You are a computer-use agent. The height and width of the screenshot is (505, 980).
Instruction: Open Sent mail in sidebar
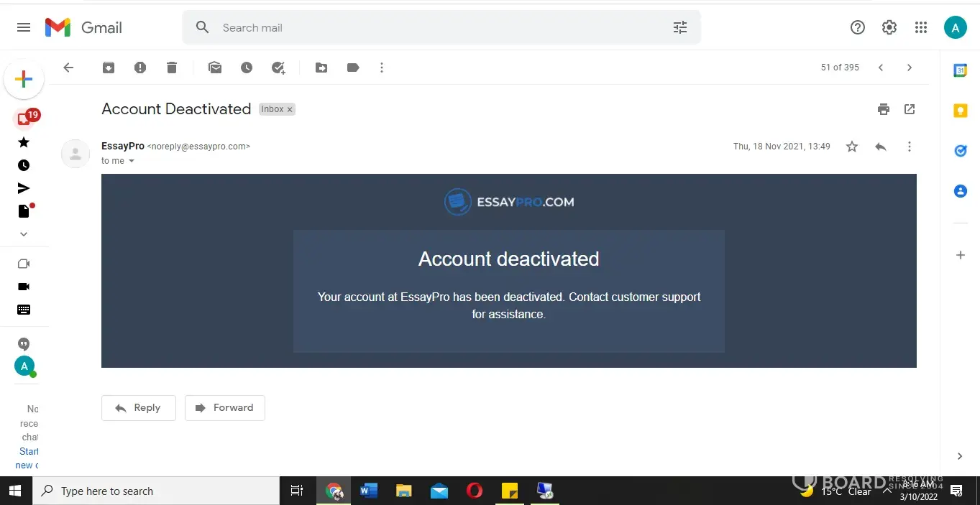click(24, 188)
